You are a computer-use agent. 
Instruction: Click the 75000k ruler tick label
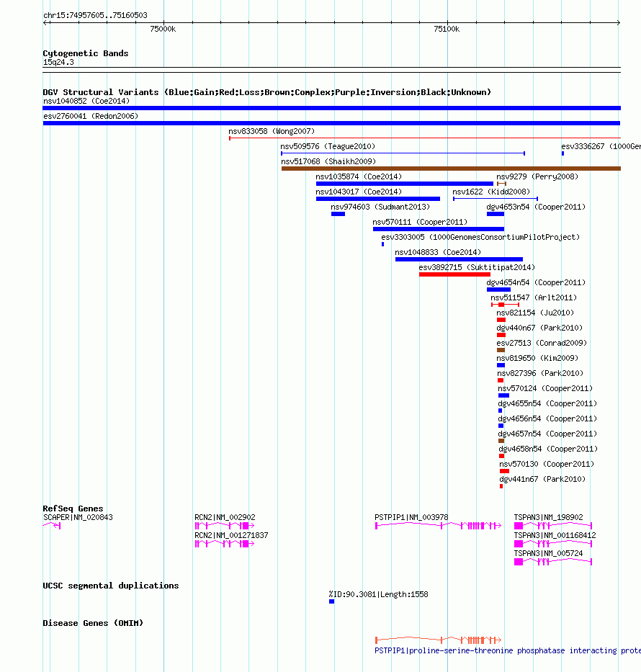coord(163,29)
